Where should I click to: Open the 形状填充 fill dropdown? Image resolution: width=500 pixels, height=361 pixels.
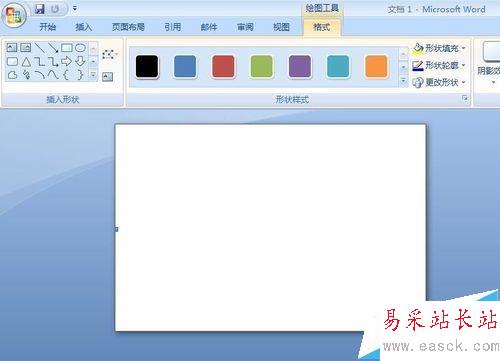tap(439, 48)
